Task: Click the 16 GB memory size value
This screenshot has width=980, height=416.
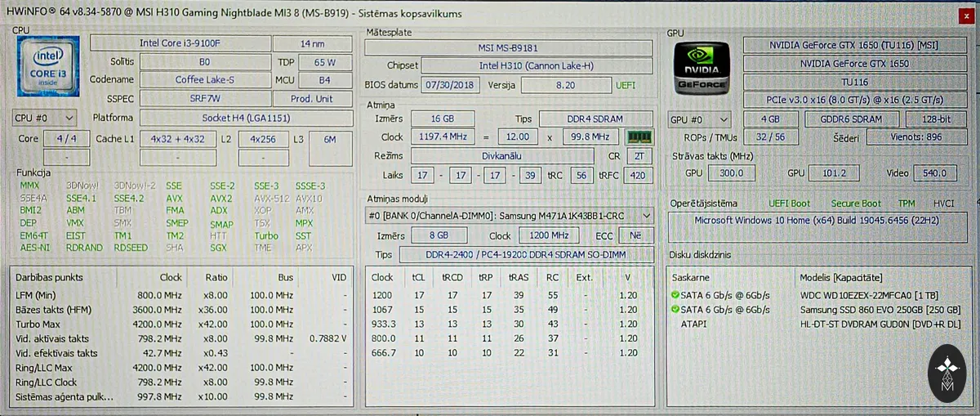Action: 443,119
